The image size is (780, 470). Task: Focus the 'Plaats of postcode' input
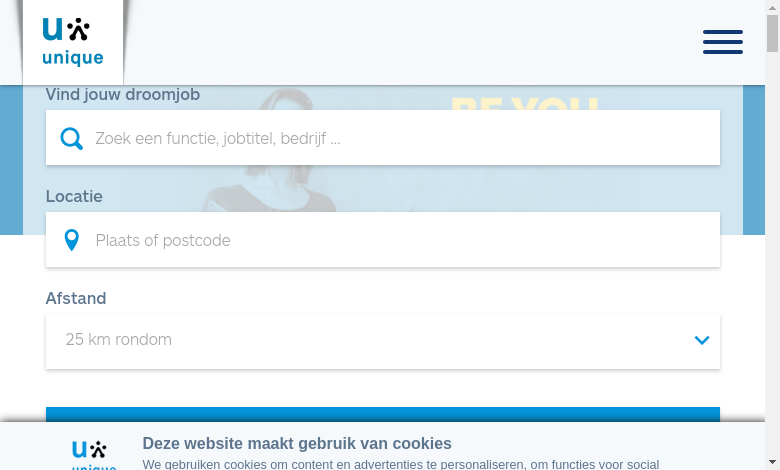click(x=383, y=240)
